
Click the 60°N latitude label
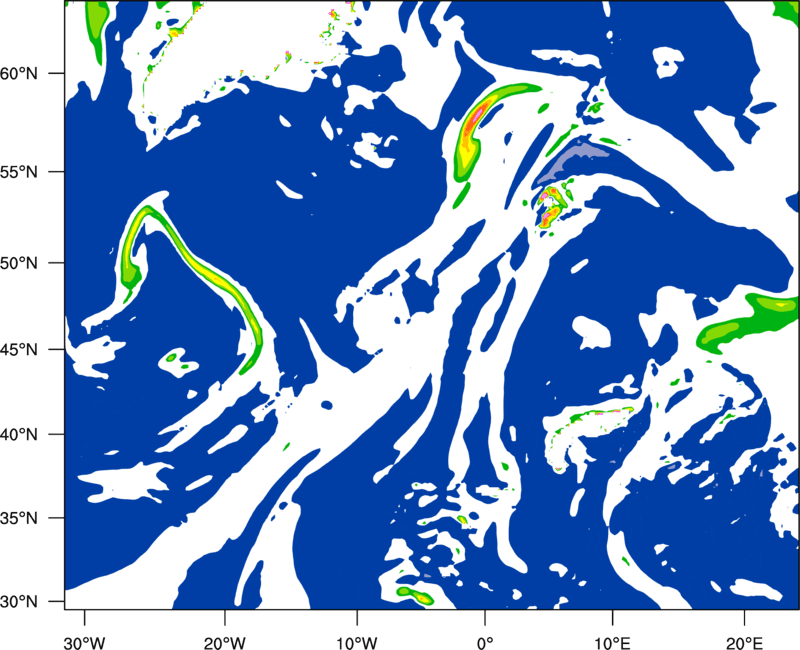click(x=19, y=73)
